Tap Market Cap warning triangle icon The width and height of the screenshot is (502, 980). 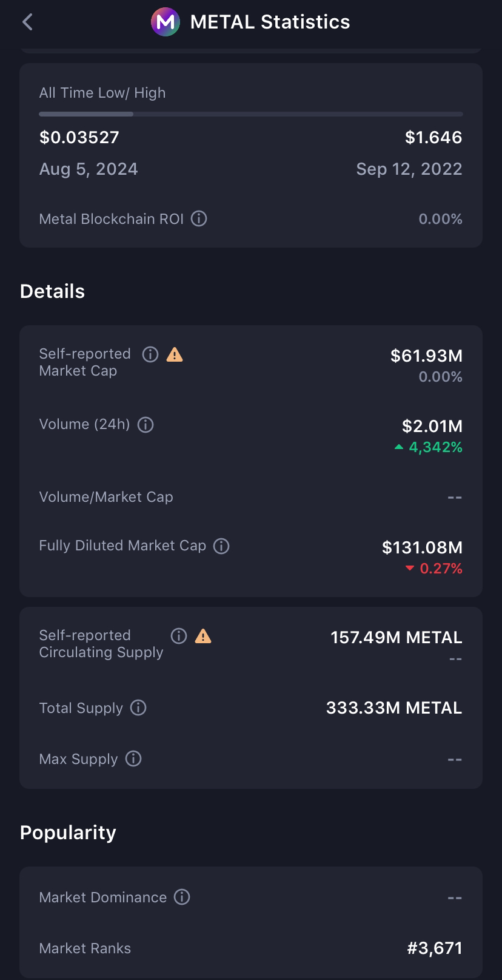tap(175, 354)
